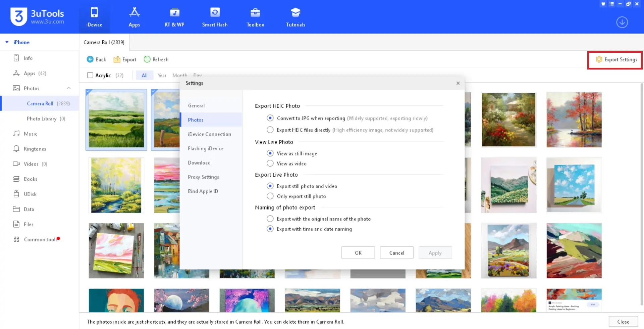Open Proxy Settings category

pyautogui.click(x=211, y=177)
